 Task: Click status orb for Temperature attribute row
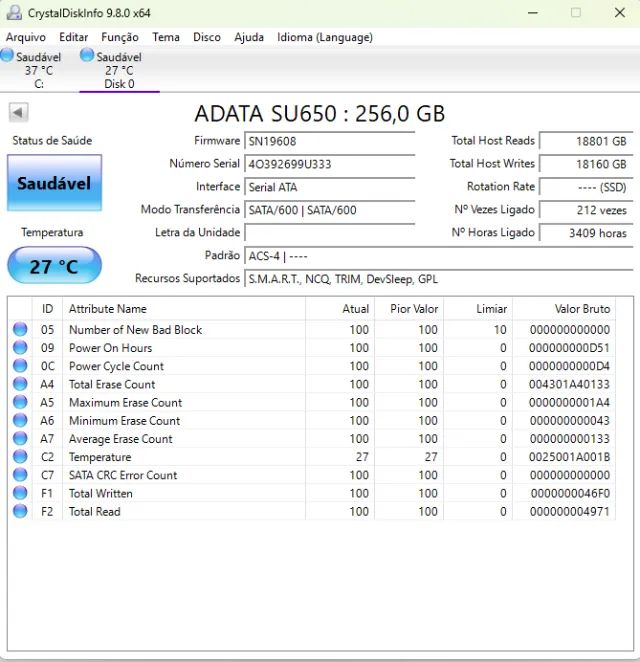point(20,456)
